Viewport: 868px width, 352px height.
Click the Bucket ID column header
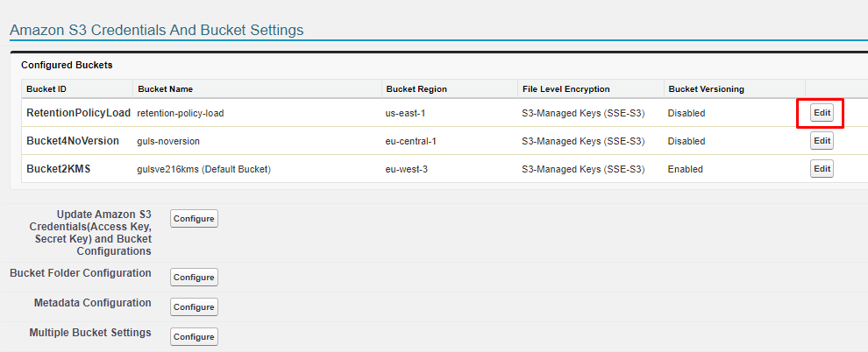click(x=46, y=89)
